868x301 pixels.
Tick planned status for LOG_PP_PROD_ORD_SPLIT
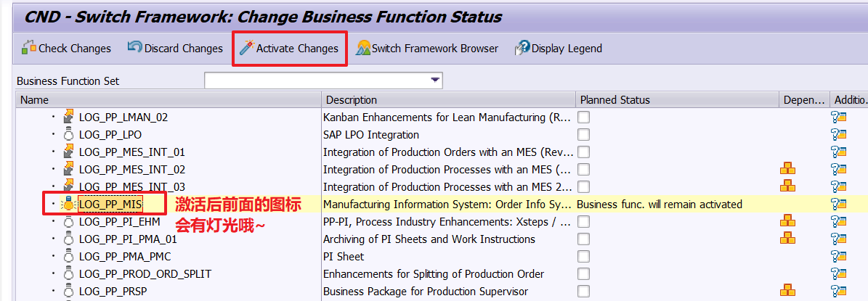tap(584, 273)
